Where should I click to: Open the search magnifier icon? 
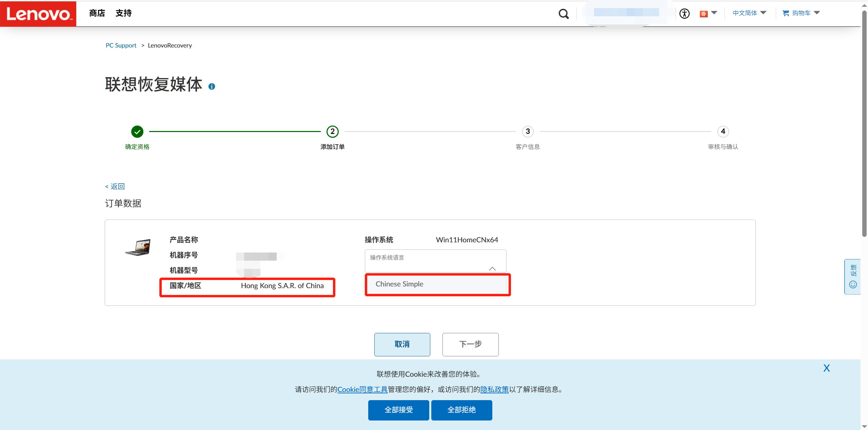click(x=564, y=14)
